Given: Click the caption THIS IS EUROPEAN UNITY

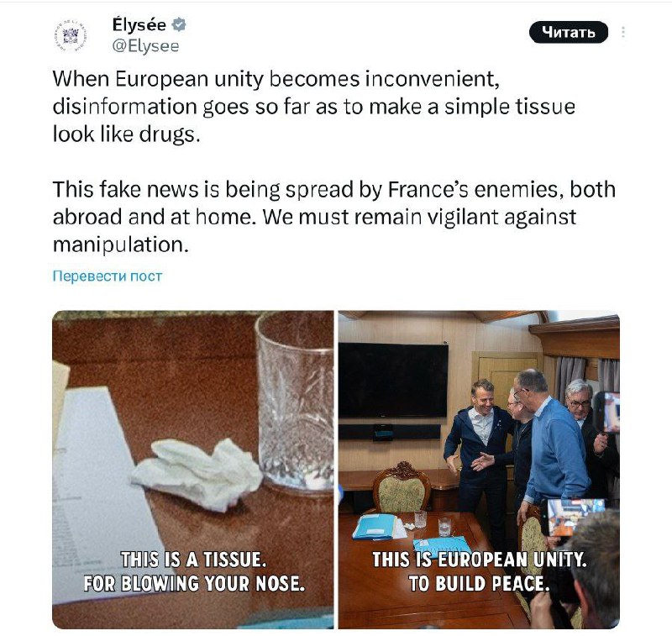Looking at the screenshot, I should tap(479, 560).
